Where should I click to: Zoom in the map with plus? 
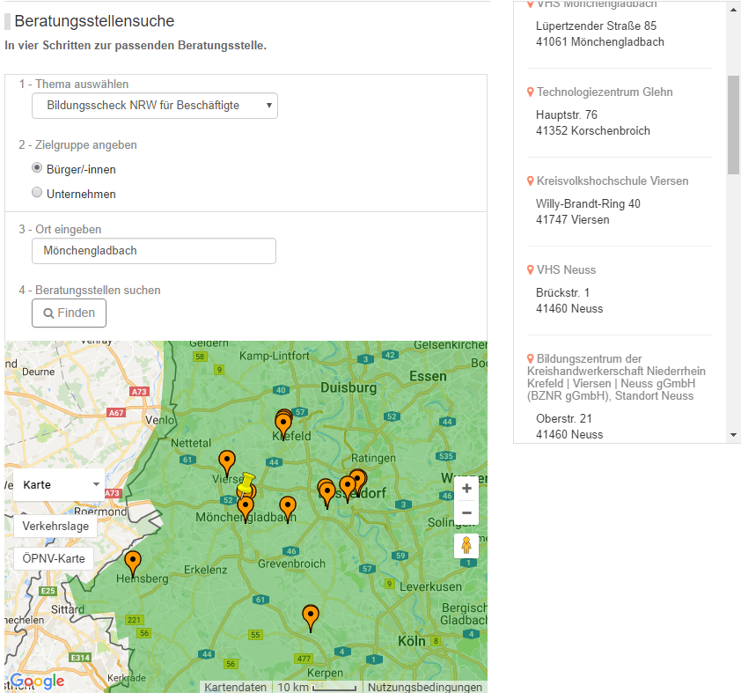point(466,489)
